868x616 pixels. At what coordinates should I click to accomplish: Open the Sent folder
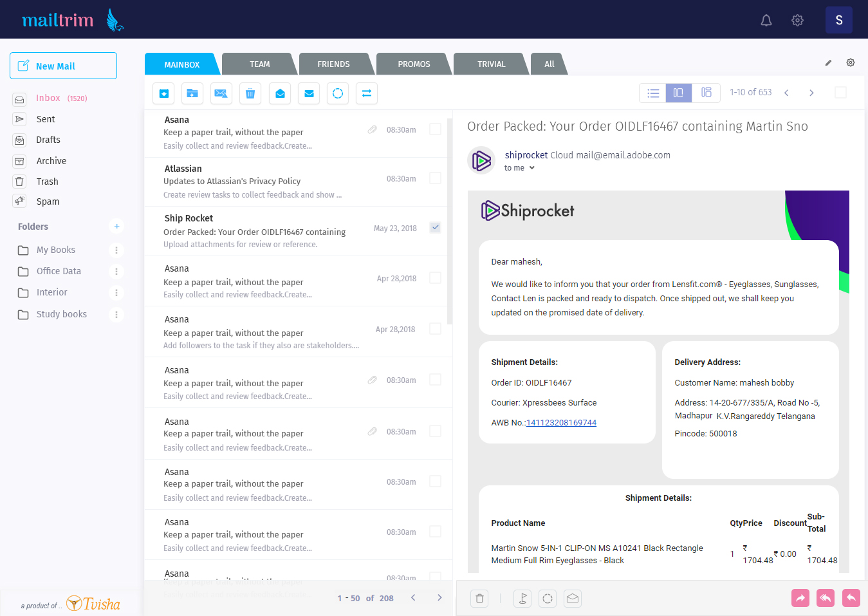[46, 119]
